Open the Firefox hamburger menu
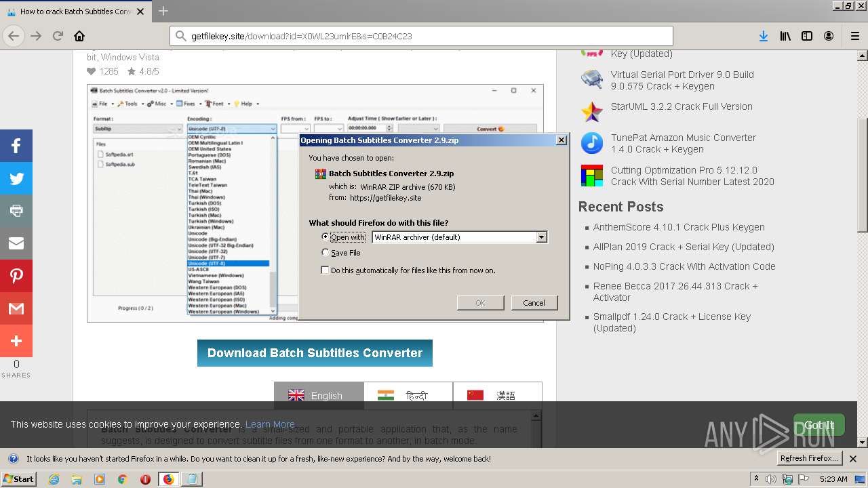868x488 pixels. (x=855, y=36)
